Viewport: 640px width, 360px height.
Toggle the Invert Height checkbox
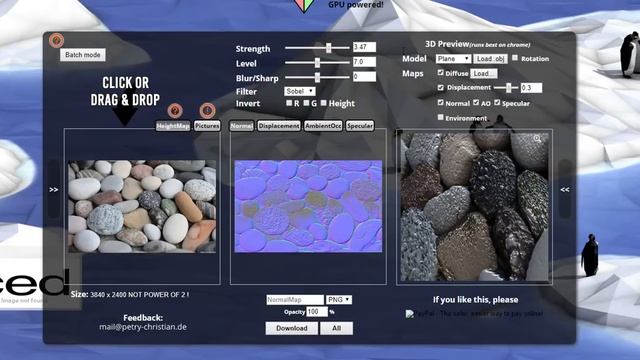tap(324, 103)
